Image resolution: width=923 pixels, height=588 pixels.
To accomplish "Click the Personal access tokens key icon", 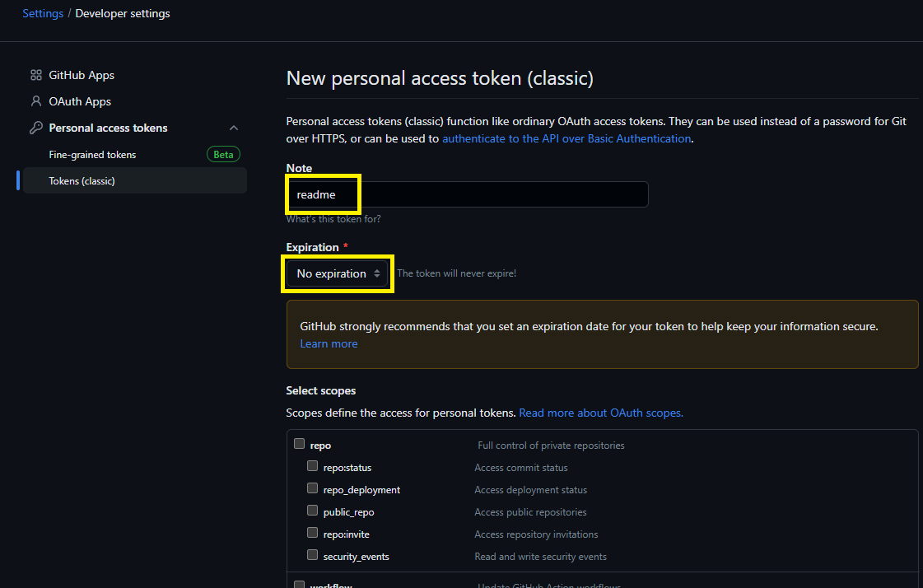I will click(36, 128).
